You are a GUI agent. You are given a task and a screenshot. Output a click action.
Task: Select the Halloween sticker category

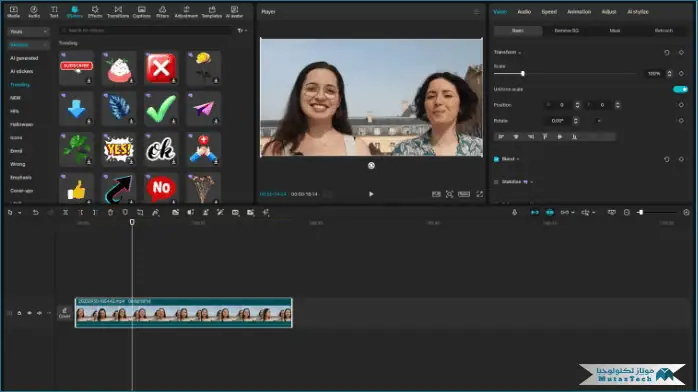21,125
